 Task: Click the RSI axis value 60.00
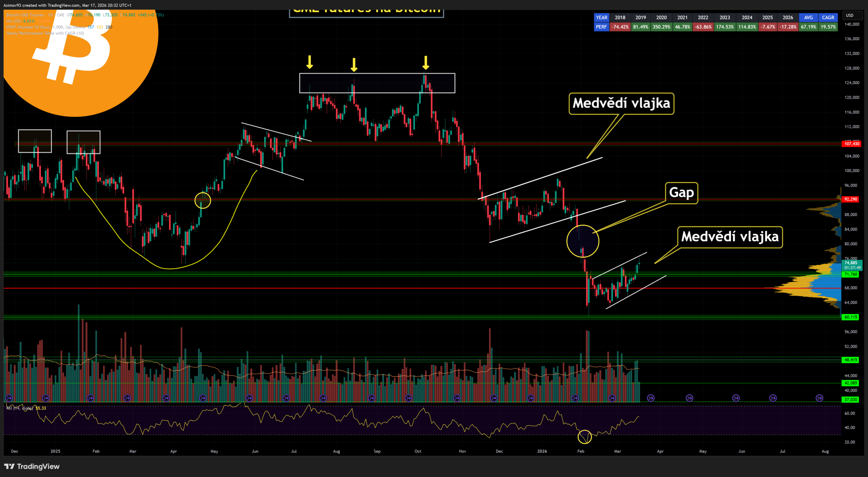[x=850, y=413]
